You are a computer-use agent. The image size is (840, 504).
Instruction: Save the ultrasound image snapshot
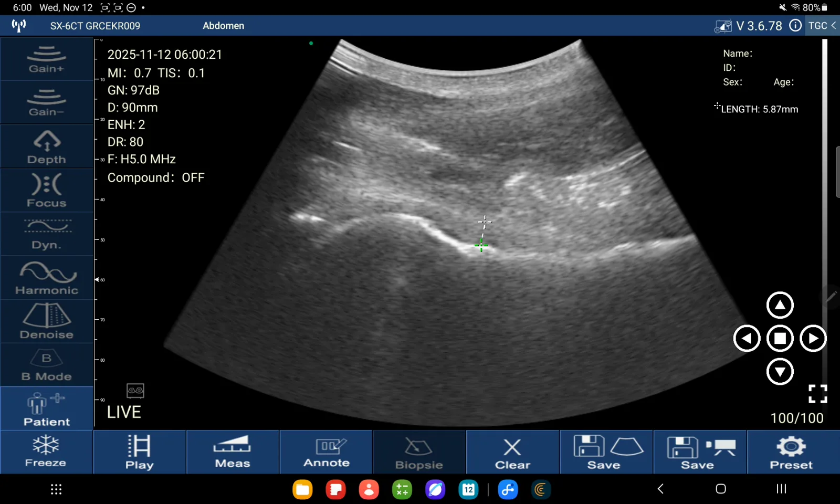[606, 452]
